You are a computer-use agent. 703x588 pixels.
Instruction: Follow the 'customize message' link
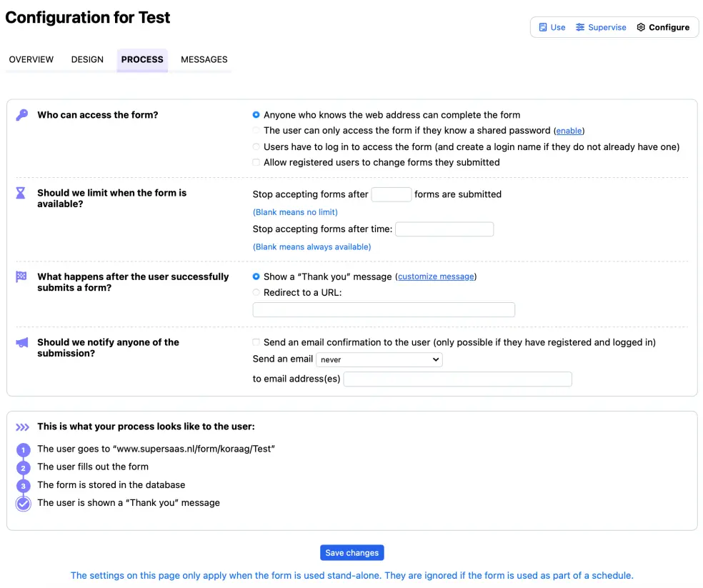tap(436, 276)
